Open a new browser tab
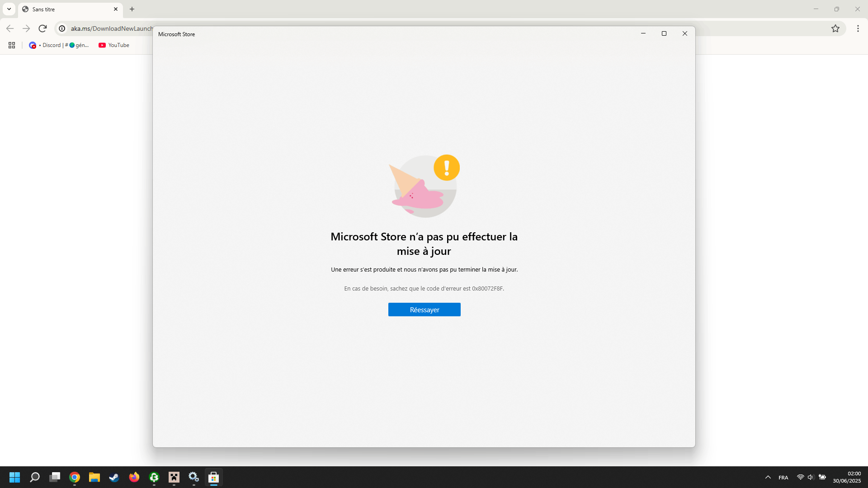The height and width of the screenshot is (488, 868). [x=132, y=9]
